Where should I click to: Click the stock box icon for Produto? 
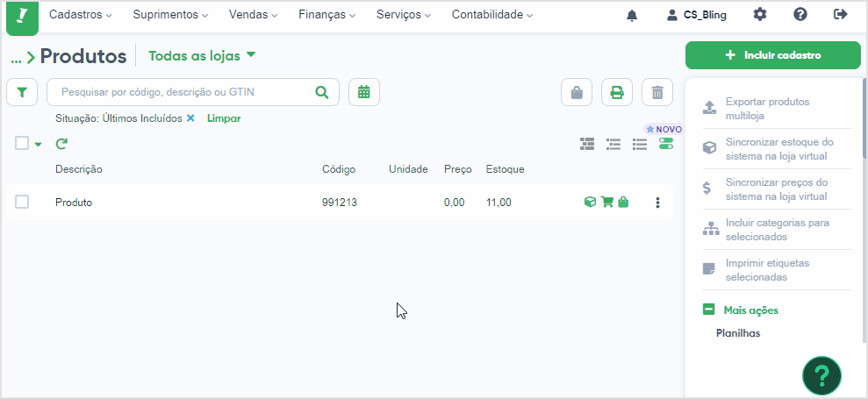click(x=590, y=202)
